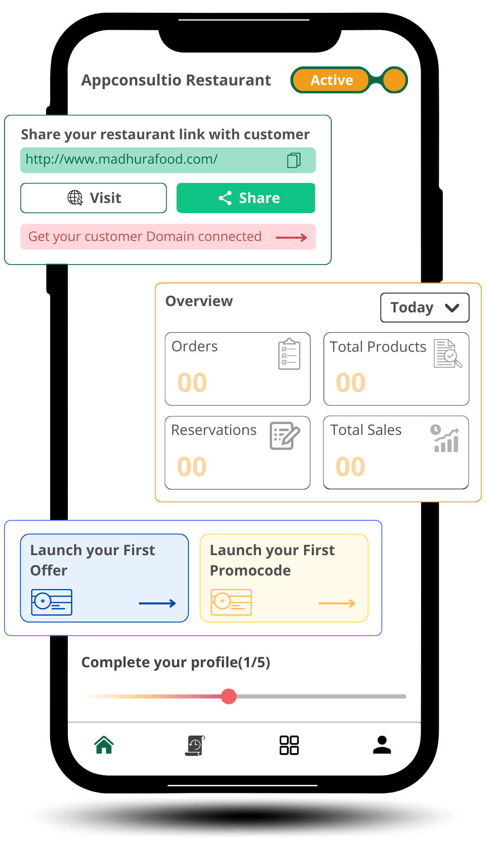Image resolution: width=488 pixels, height=868 pixels.
Task: Click the Reservations edit icon
Action: click(285, 436)
